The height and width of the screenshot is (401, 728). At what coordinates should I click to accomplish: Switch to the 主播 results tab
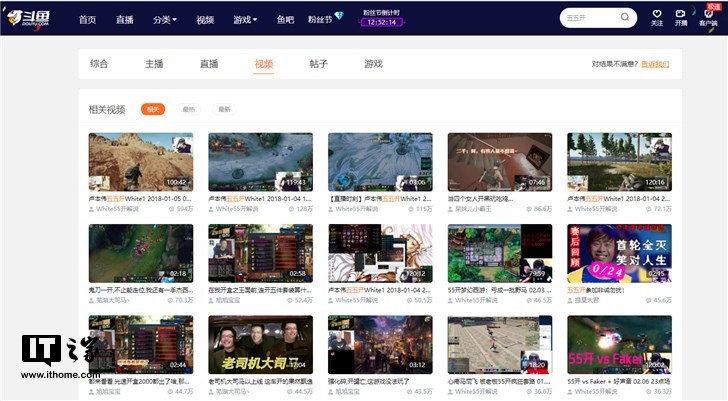point(154,64)
